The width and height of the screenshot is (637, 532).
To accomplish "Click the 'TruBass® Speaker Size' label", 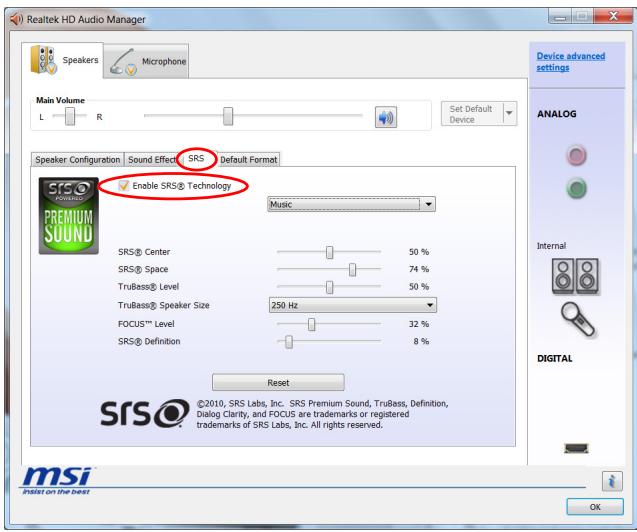I will click(x=164, y=305).
